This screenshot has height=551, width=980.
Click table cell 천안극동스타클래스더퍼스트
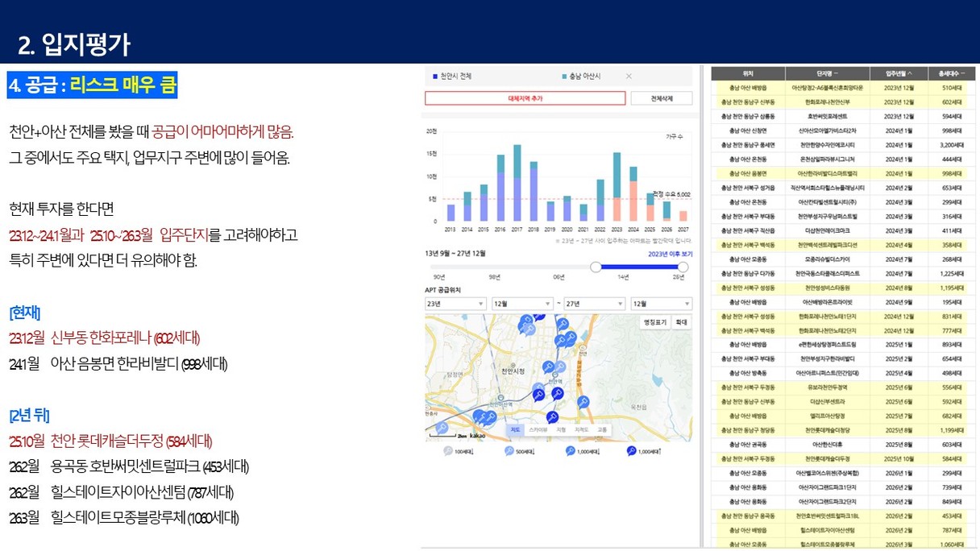pyautogui.click(x=828, y=274)
